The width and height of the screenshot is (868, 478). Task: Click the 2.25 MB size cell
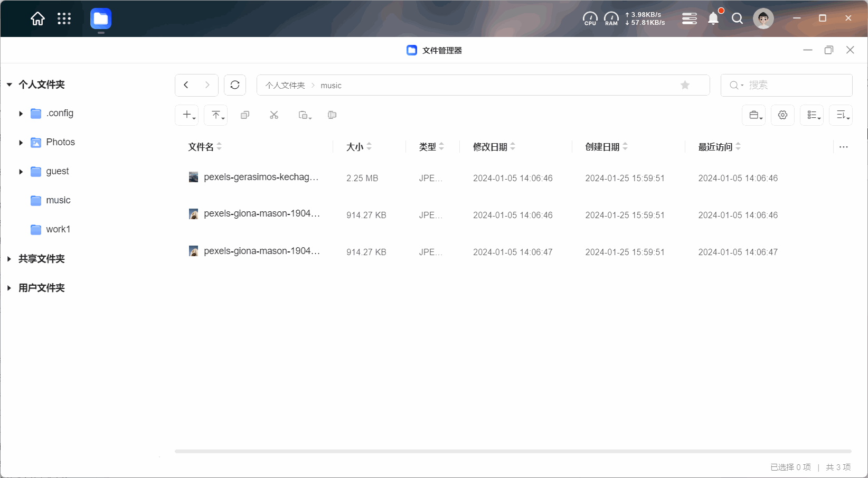point(362,178)
